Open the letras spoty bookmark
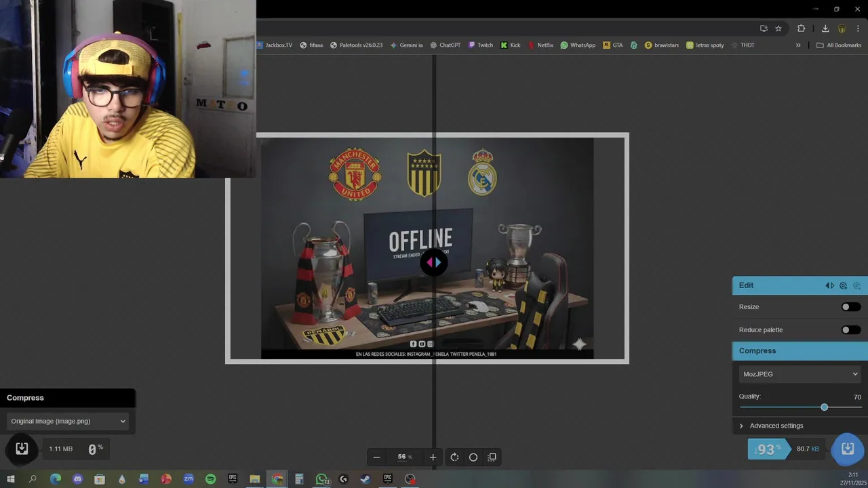868x488 pixels. tap(705, 45)
